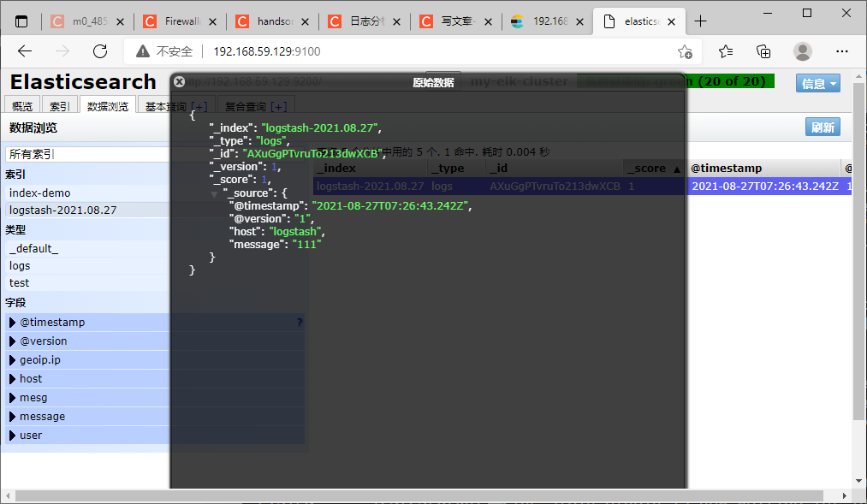The height and width of the screenshot is (504, 867).
Task: Close the Firewall tab
Action: pos(213,21)
